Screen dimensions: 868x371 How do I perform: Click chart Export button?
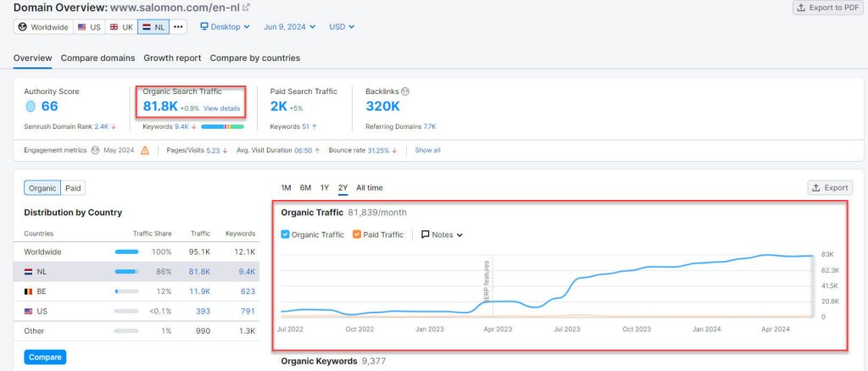pos(830,188)
